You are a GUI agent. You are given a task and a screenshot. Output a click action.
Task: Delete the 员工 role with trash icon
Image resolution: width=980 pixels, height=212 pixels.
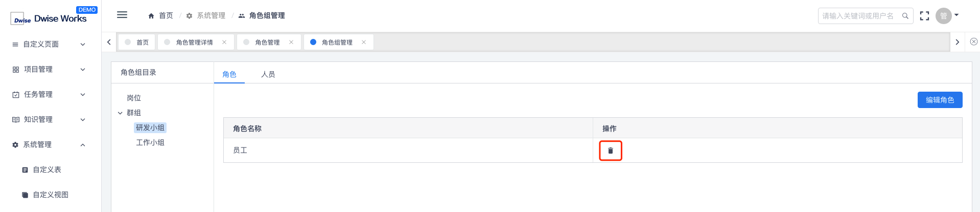point(610,151)
